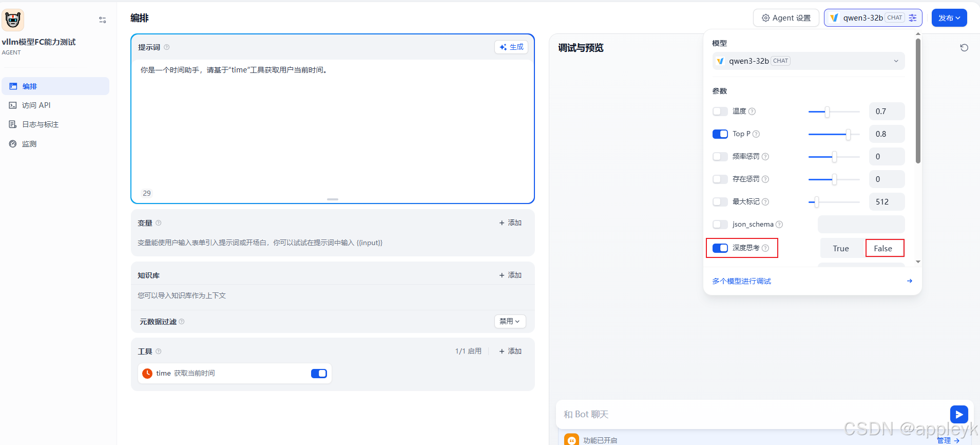Click the model parameters sliders icon
The width and height of the screenshot is (980, 445).
click(913, 18)
